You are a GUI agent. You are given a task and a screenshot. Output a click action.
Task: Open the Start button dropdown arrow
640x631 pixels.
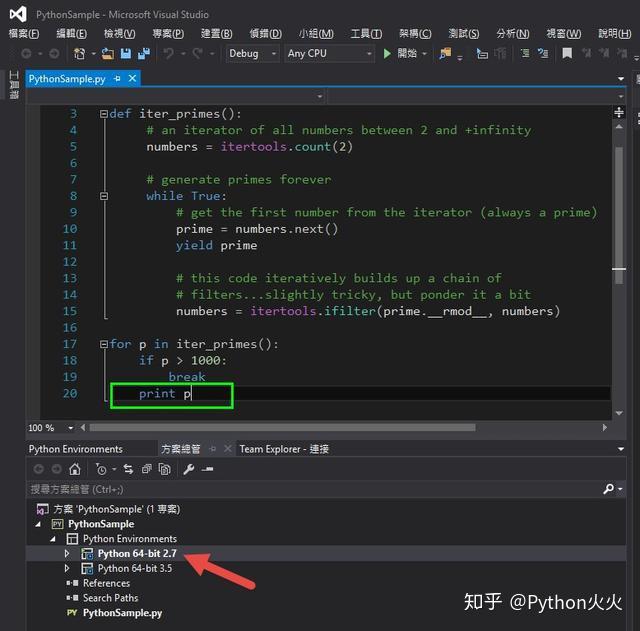click(x=424, y=53)
